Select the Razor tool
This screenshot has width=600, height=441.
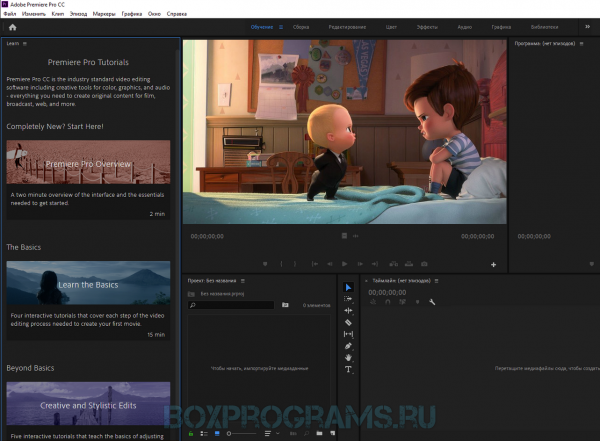pos(348,322)
